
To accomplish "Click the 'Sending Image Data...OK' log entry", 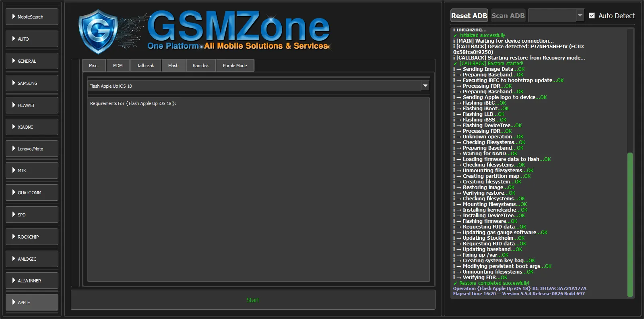I will pyautogui.click(x=489, y=69).
